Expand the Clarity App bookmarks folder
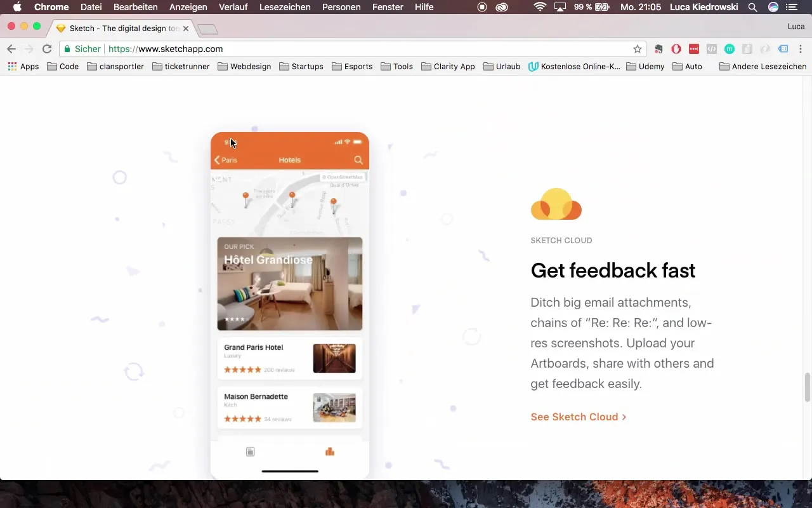This screenshot has height=508, width=812. pyautogui.click(x=449, y=66)
